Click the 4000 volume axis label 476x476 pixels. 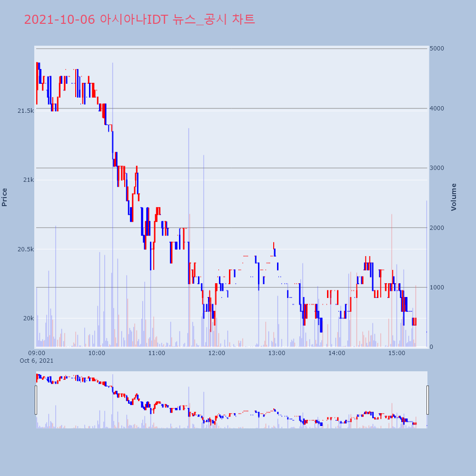(437, 109)
